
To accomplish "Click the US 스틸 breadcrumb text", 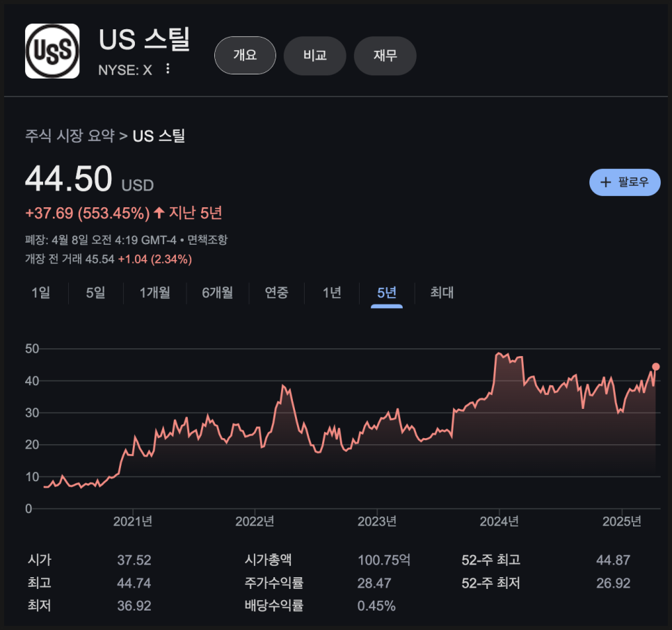I will pos(159,136).
